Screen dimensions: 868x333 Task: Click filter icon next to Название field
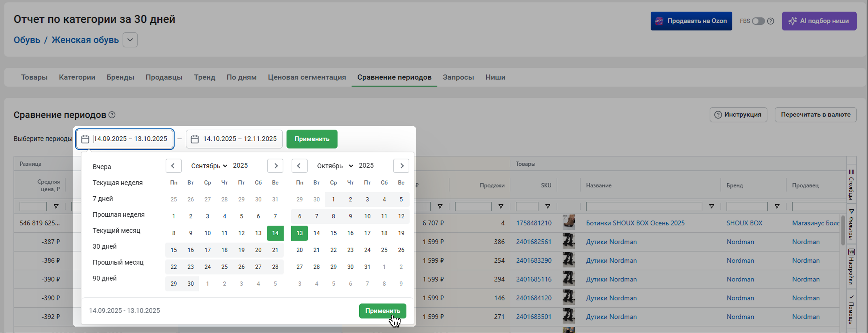[x=711, y=206]
